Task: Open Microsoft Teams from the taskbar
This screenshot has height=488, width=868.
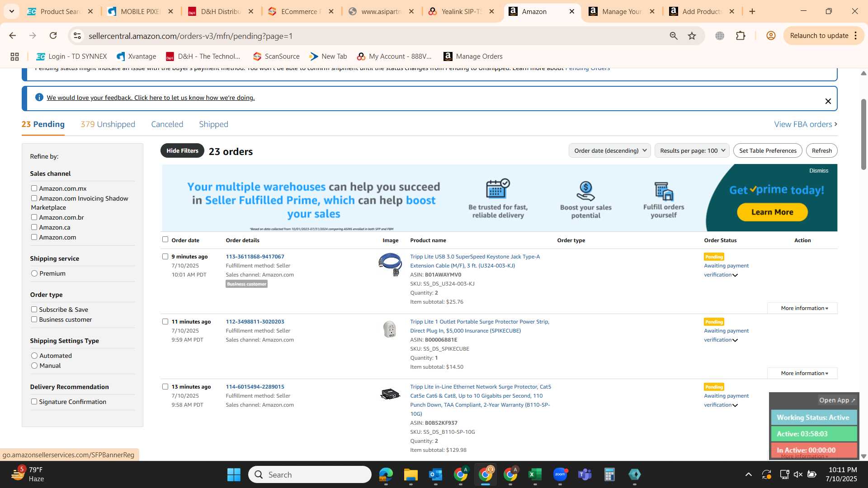Action: (585, 474)
